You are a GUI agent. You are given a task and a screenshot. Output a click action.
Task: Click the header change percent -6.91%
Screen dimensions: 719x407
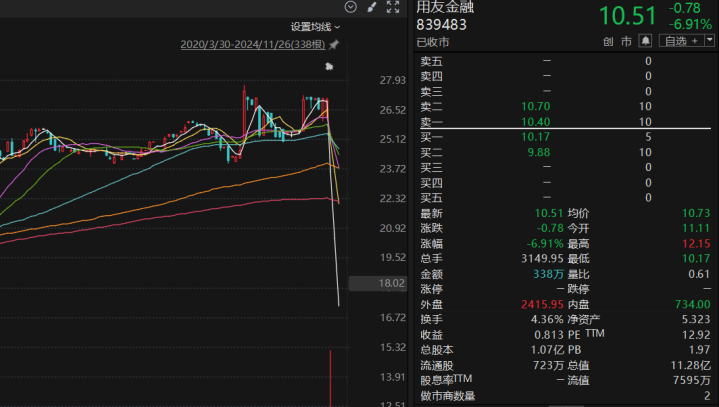point(690,24)
